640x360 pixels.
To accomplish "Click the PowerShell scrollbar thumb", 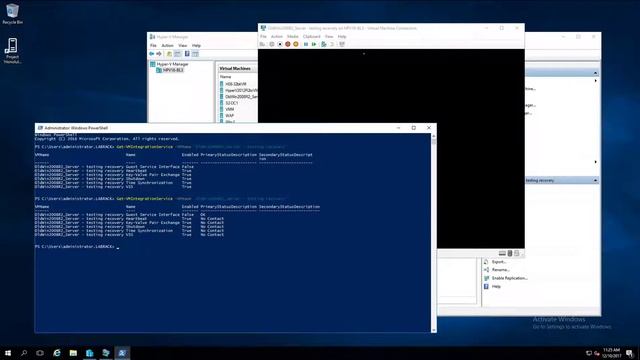I will coord(433,142).
